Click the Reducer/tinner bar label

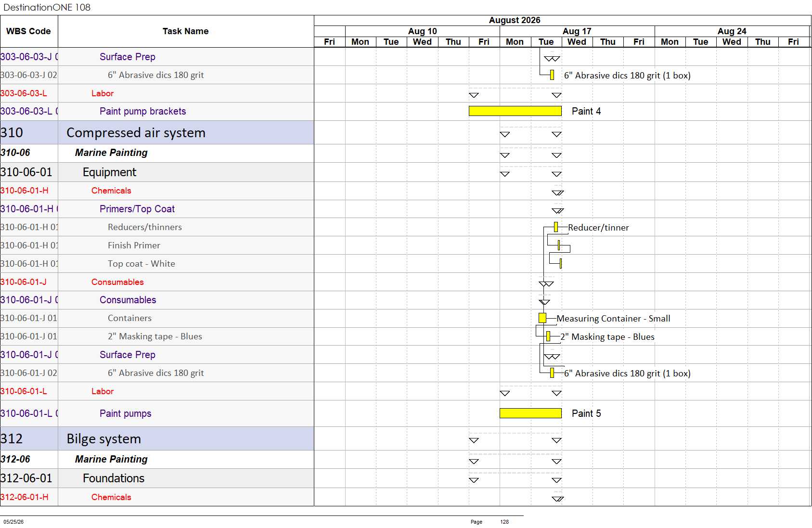tap(598, 228)
